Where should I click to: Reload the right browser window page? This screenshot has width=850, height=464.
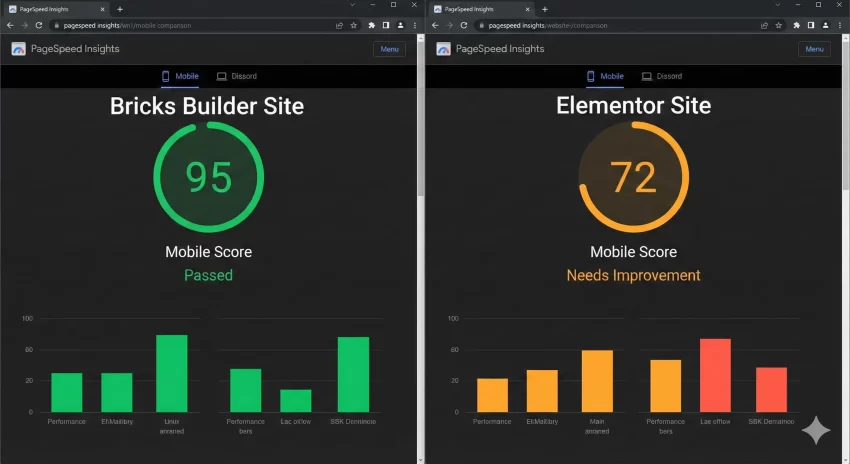463,25
